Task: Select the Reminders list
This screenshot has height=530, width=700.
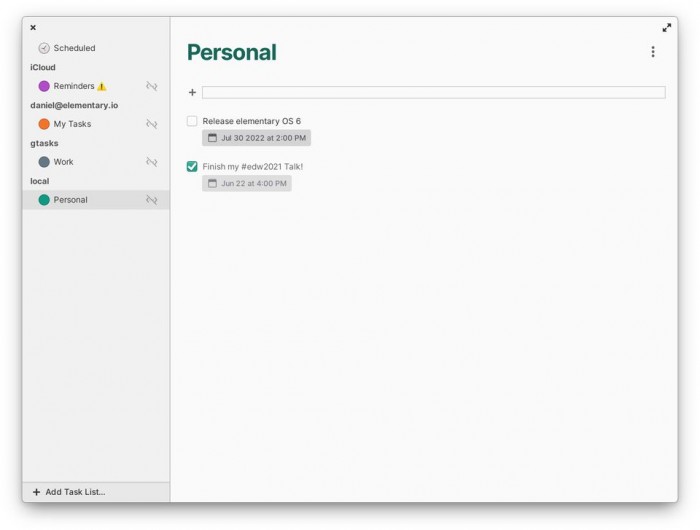Action: pyautogui.click(x=96, y=86)
